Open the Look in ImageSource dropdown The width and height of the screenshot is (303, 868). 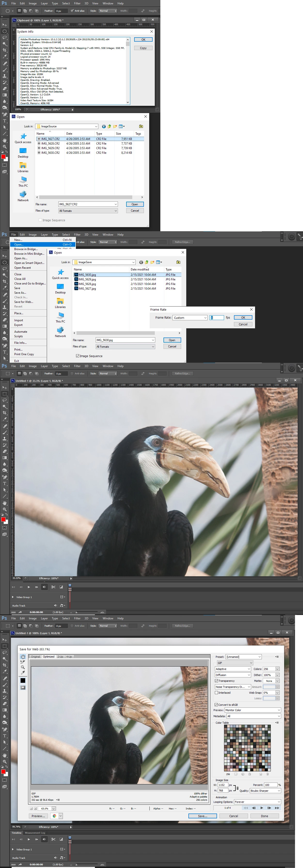(67, 126)
